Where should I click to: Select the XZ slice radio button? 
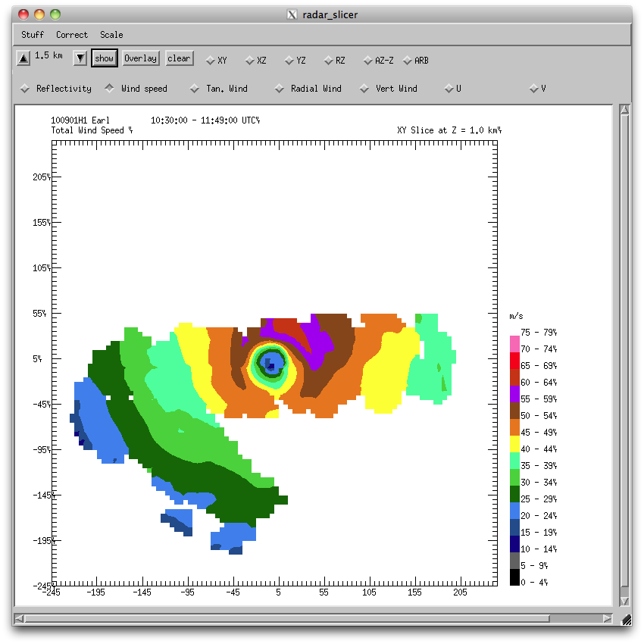[255, 61]
